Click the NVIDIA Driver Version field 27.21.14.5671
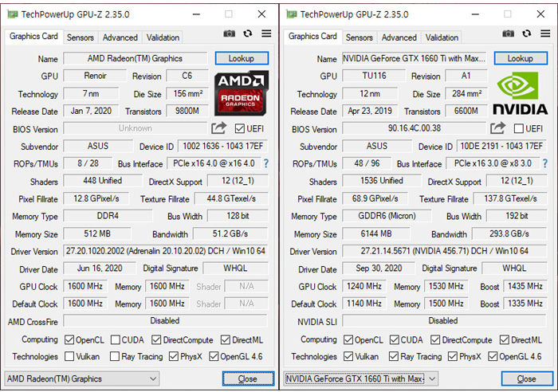 pyautogui.click(x=445, y=251)
